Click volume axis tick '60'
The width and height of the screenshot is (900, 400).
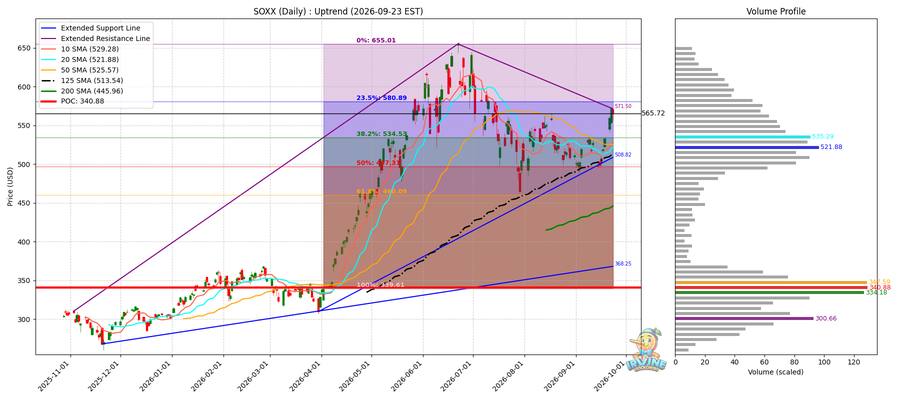pos(765,362)
